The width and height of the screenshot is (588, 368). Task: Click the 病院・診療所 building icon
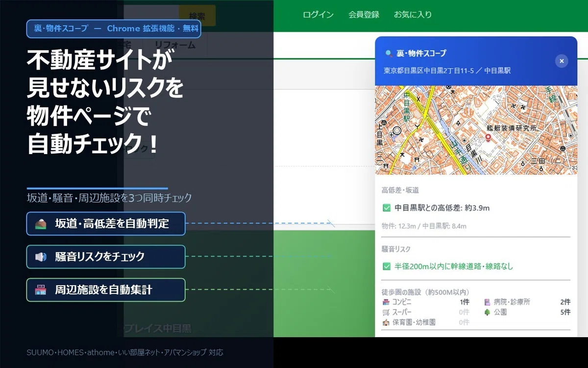[x=488, y=302]
